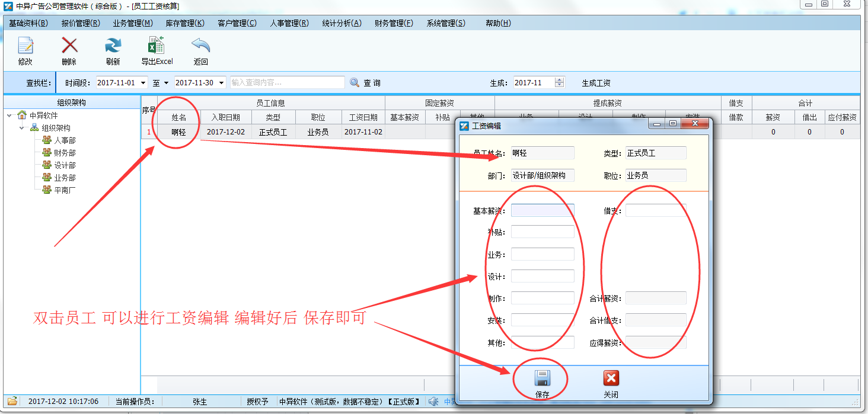Collapse the 组织架构 tree node
The width and height of the screenshot is (868, 414).
(21, 128)
